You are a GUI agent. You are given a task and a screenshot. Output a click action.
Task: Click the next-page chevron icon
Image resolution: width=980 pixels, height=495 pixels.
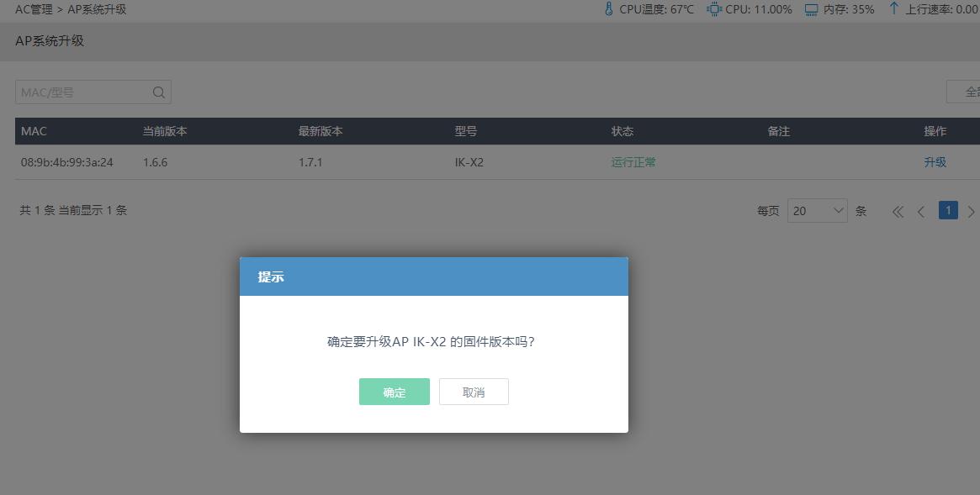(x=972, y=211)
